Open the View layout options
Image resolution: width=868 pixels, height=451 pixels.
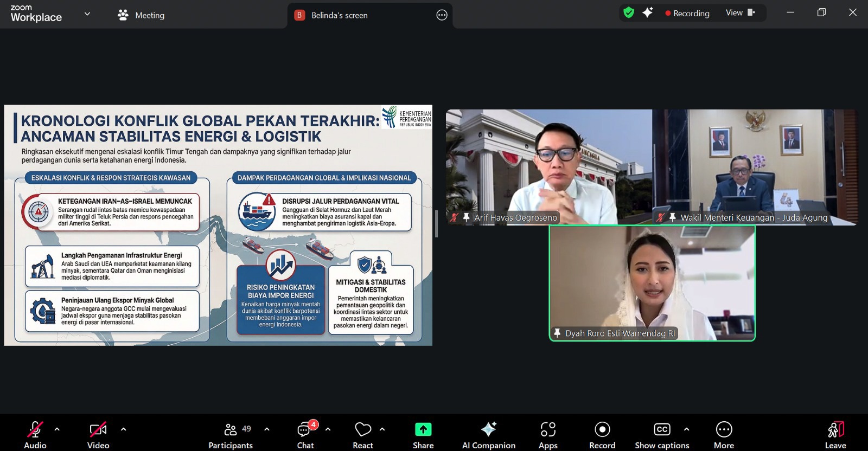click(740, 13)
